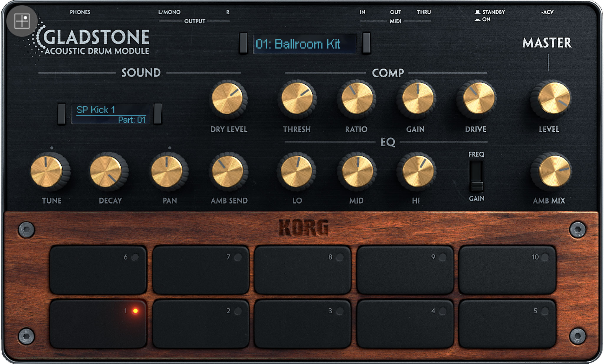Tap drum pad 7

pyautogui.click(x=201, y=270)
